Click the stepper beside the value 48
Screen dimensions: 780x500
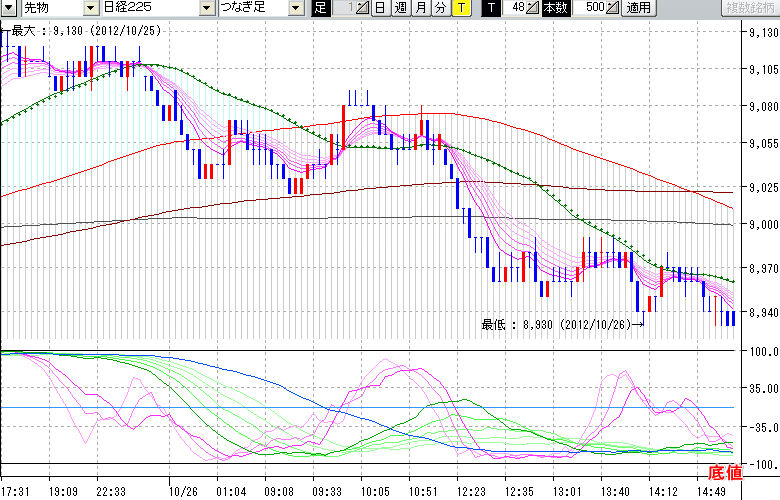[533, 8]
